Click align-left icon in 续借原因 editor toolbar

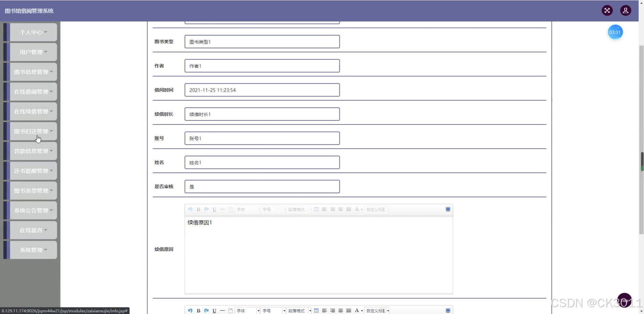click(324, 209)
